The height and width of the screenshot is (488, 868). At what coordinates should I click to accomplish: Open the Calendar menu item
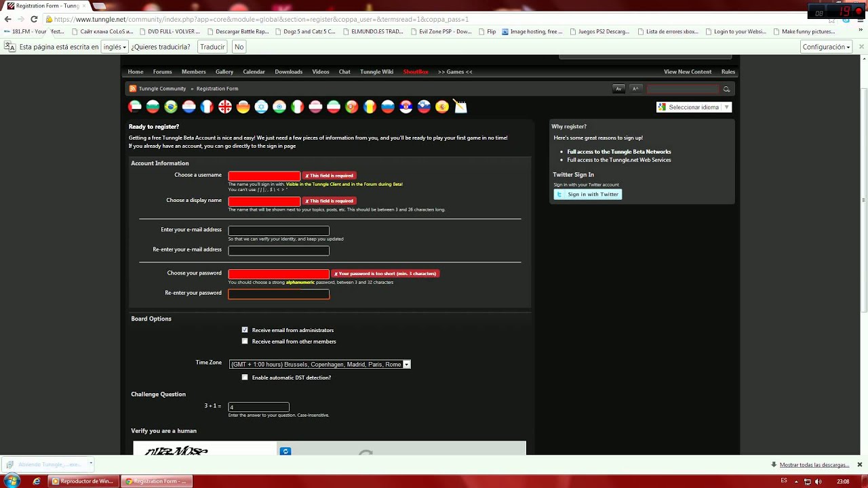(x=254, y=72)
